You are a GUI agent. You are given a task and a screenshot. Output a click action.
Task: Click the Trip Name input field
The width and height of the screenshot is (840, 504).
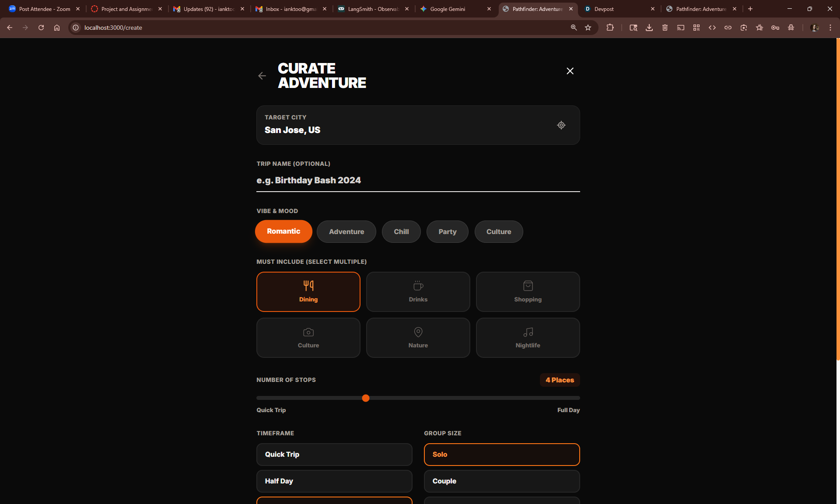418,180
